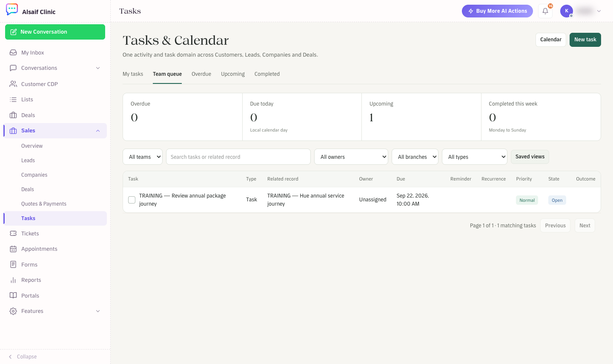Click the 'Unassigned' owner cell

click(x=373, y=200)
